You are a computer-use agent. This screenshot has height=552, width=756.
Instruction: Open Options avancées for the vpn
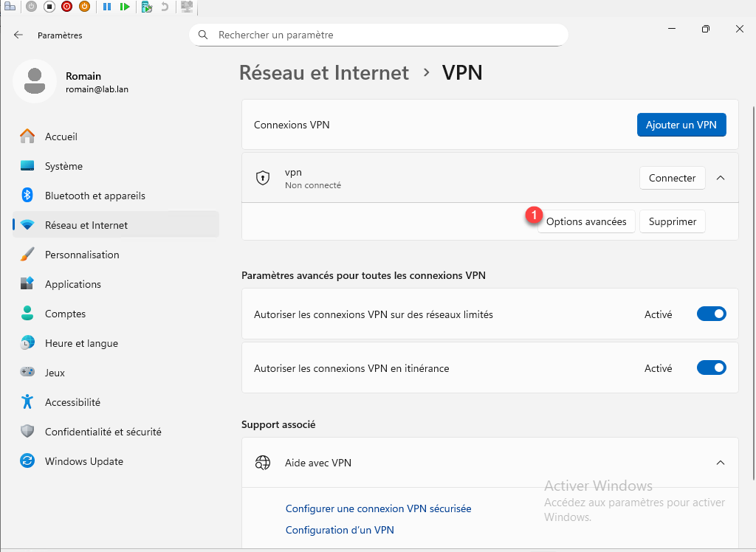pyautogui.click(x=586, y=222)
